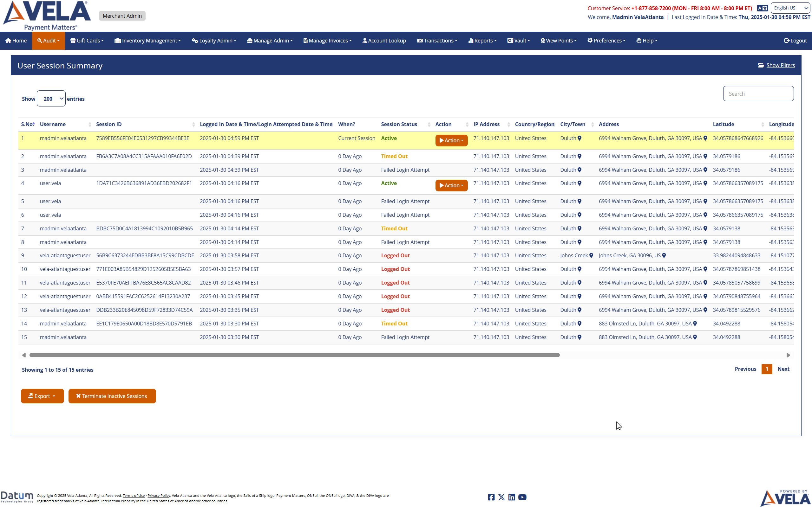This screenshot has height=507, width=812.
Task: Click the A-Z language translate icon
Action: pyautogui.click(x=762, y=8)
